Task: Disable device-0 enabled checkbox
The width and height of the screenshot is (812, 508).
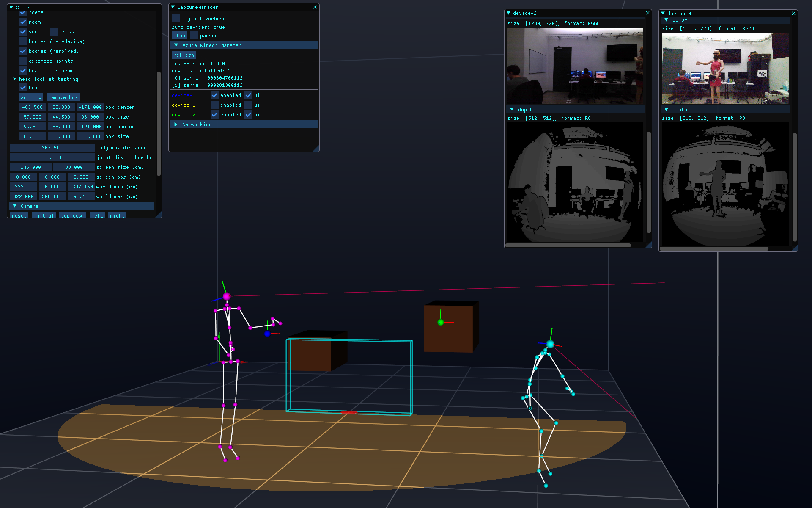Action: click(214, 95)
